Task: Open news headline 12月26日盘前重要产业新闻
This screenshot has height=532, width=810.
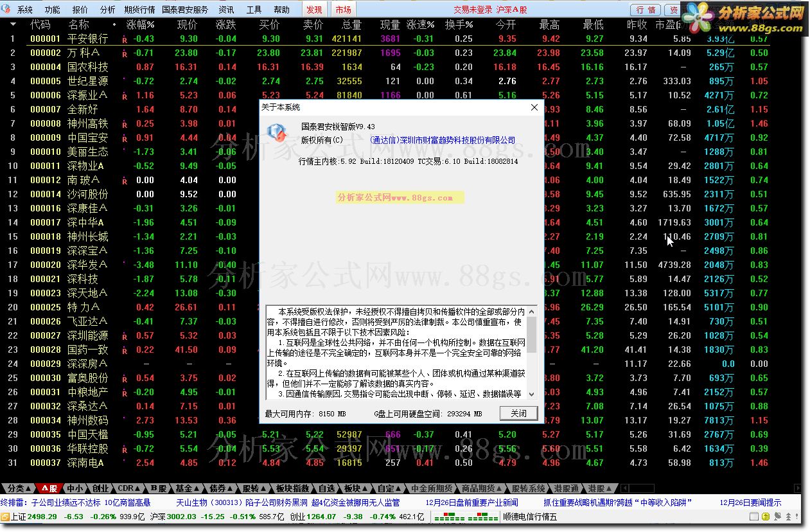Action: click(472, 503)
